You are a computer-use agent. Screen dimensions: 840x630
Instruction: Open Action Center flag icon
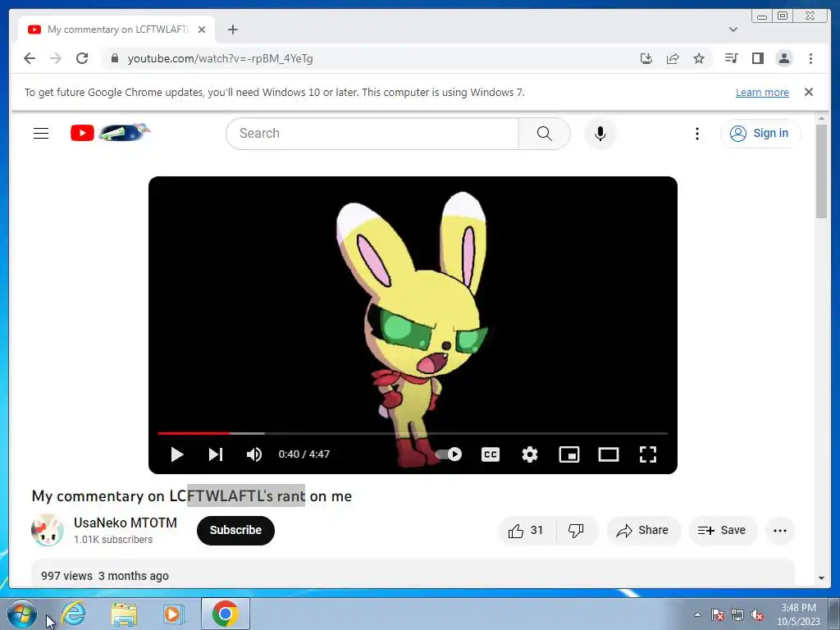(x=718, y=614)
